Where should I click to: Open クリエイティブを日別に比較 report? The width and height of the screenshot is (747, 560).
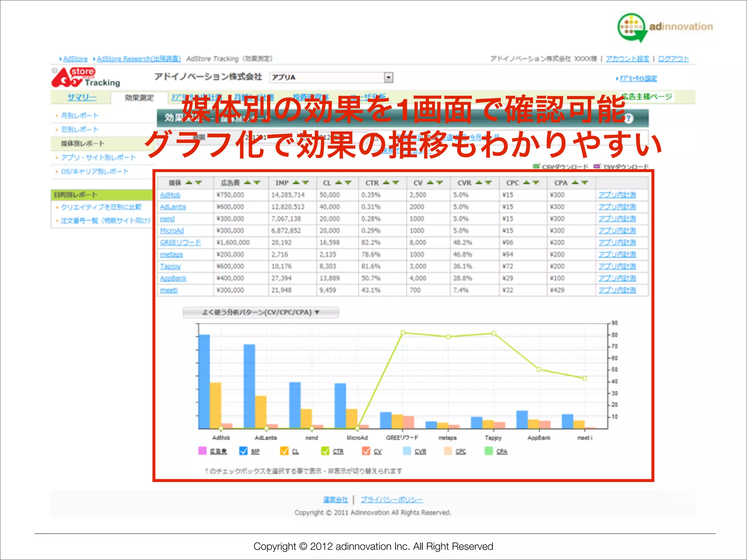(x=101, y=207)
